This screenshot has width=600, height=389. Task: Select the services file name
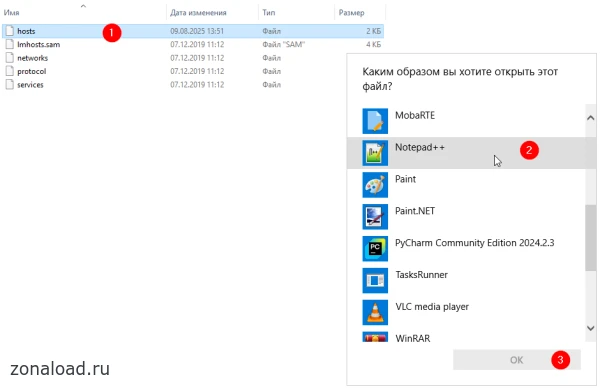30,85
